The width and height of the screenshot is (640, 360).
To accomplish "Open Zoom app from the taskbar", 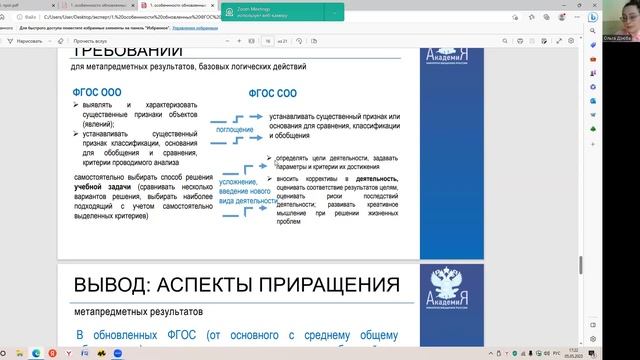I will tap(118, 353).
